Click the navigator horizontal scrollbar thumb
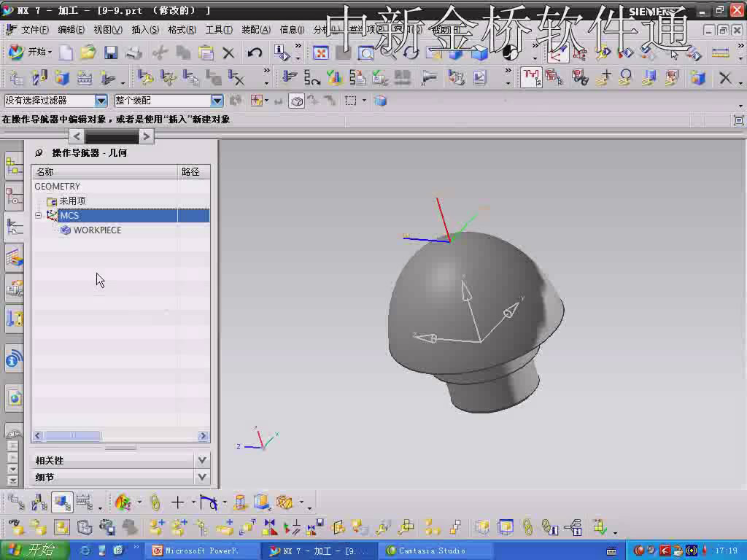 tap(72, 436)
